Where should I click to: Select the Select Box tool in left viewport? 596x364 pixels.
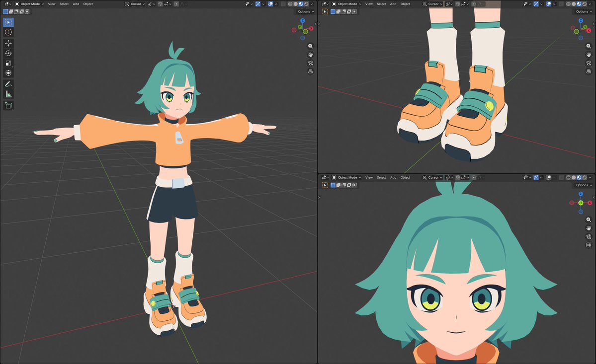[x=8, y=22]
